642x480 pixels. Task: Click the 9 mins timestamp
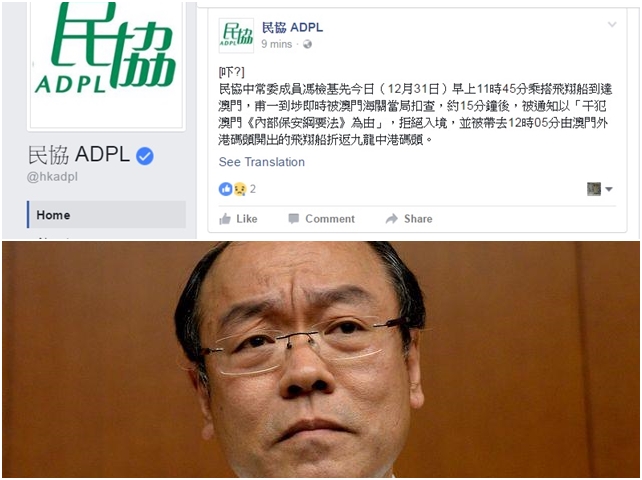click(x=277, y=44)
